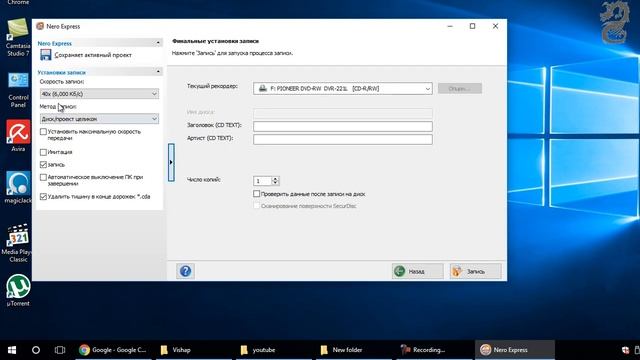Click the save active project floppy icon

(46, 55)
